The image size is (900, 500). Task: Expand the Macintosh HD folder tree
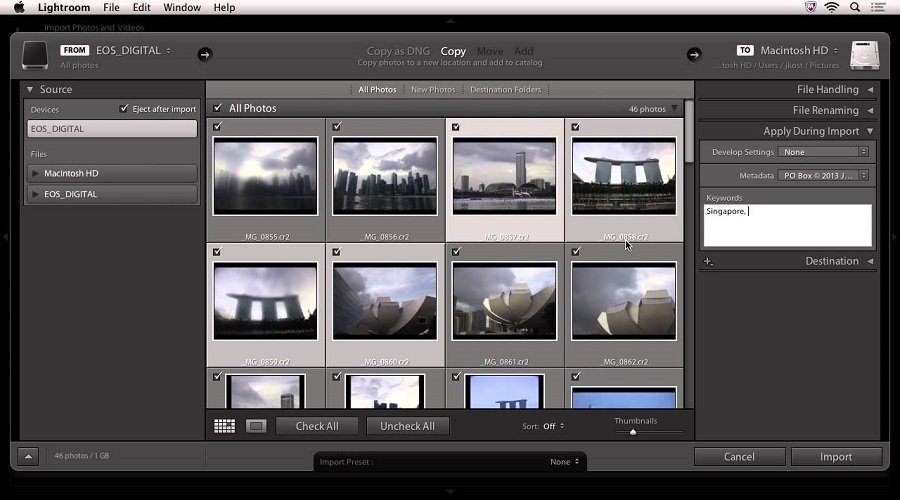click(36, 173)
